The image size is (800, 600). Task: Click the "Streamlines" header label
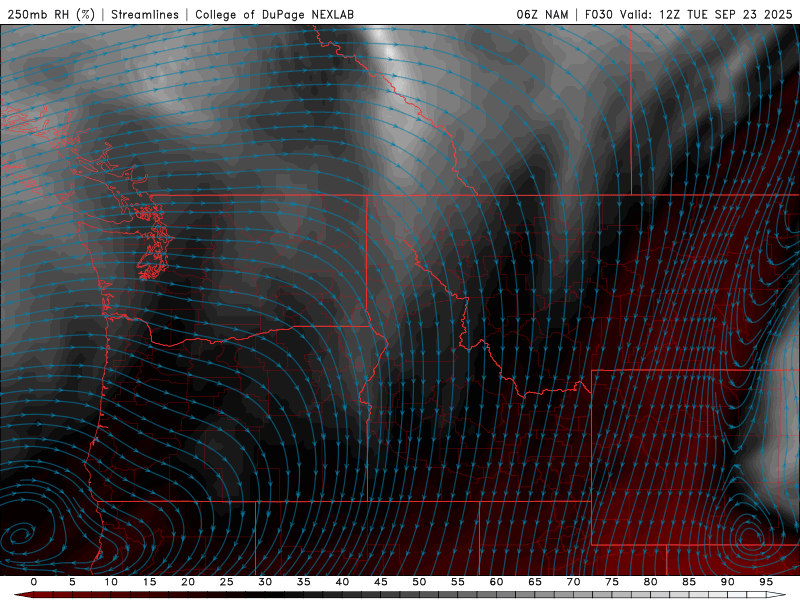pyautogui.click(x=145, y=14)
